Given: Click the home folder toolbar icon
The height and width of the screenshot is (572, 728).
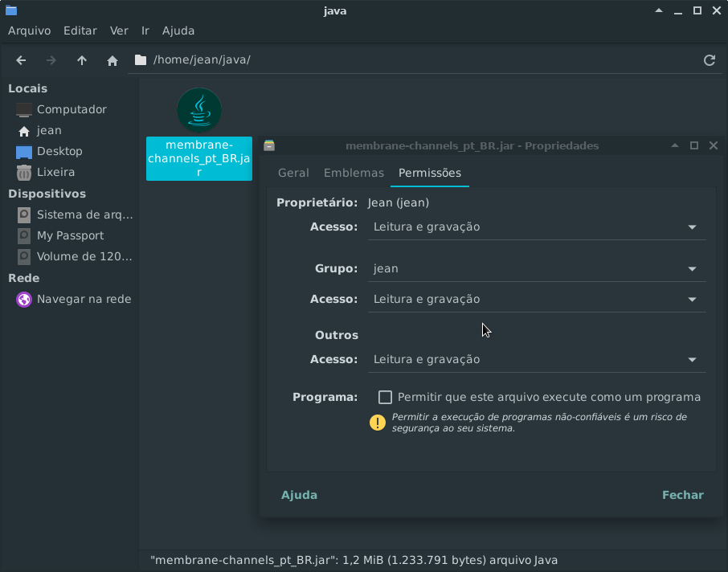Looking at the screenshot, I should 112,60.
